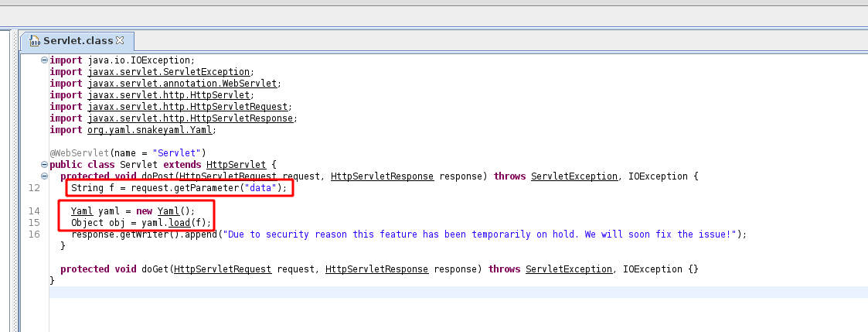Follow HttpServlet link after extends keyword
This screenshot has width=868, height=332.
[x=237, y=165]
